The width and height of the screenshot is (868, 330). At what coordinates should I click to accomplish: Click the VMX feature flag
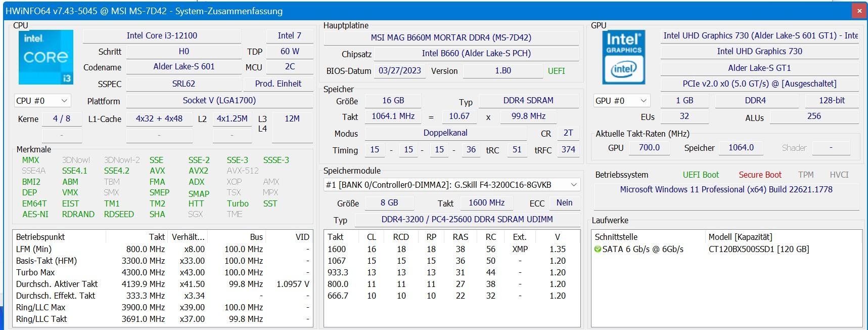click(x=70, y=192)
